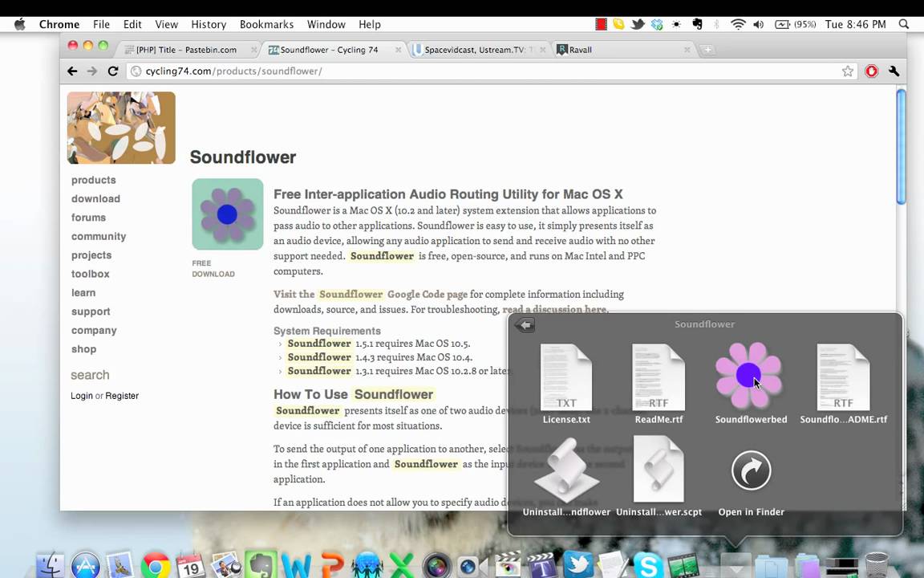Open the View menu
The width and height of the screenshot is (924, 578).
click(166, 24)
